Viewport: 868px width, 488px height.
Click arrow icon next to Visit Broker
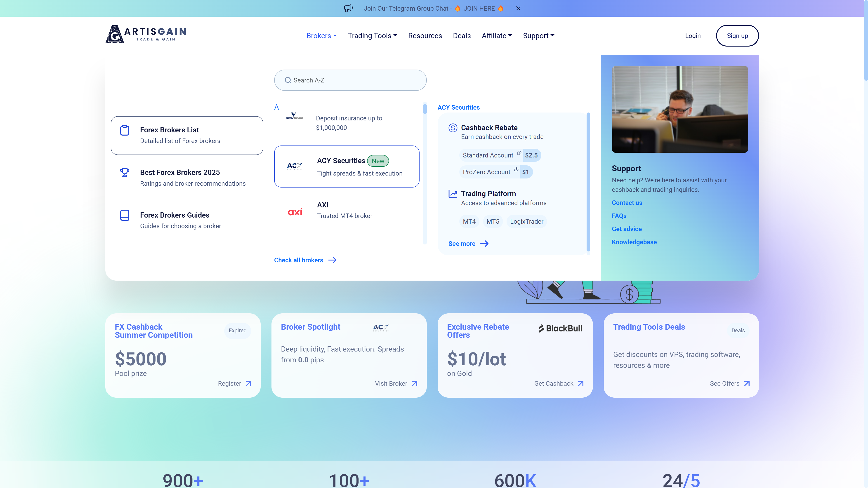pyautogui.click(x=415, y=384)
